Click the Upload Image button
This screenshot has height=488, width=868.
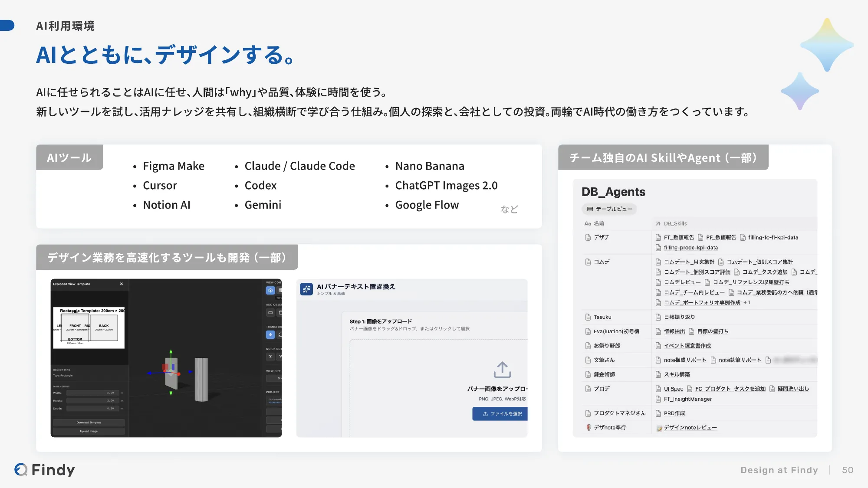point(89,431)
